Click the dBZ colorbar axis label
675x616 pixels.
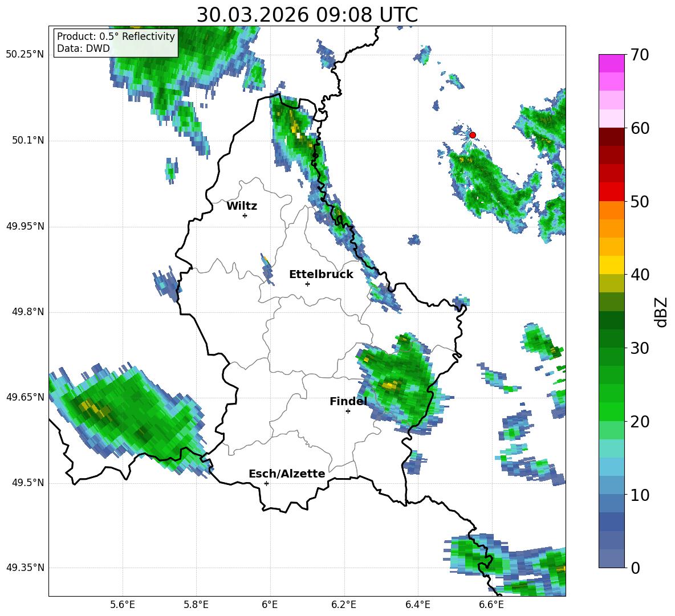click(661, 312)
